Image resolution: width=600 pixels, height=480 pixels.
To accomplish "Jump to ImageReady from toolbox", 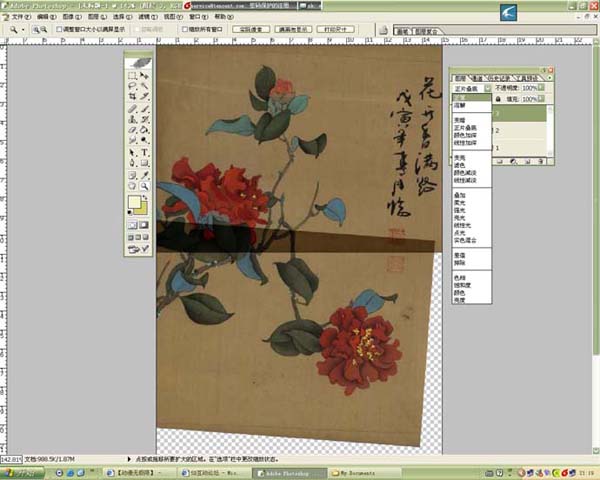I will coord(139,250).
